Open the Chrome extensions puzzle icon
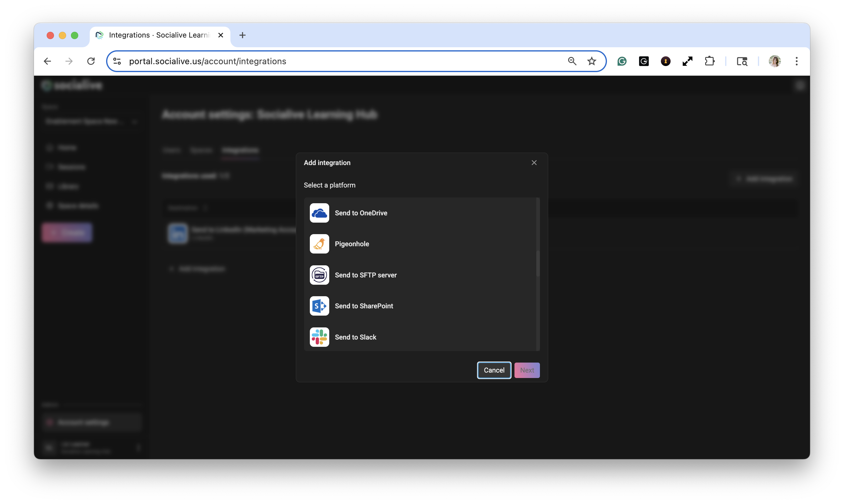Screen dimensions: 844x504 (x=709, y=61)
